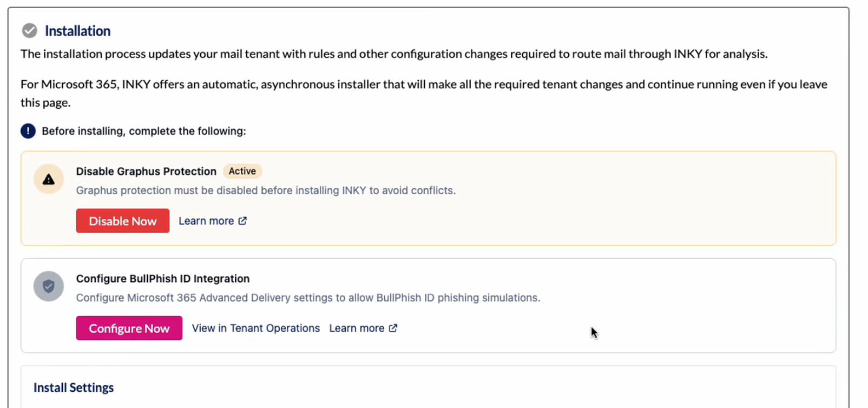868x408 pixels.
Task: Click the Installation checkmark status icon
Action: tap(29, 31)
